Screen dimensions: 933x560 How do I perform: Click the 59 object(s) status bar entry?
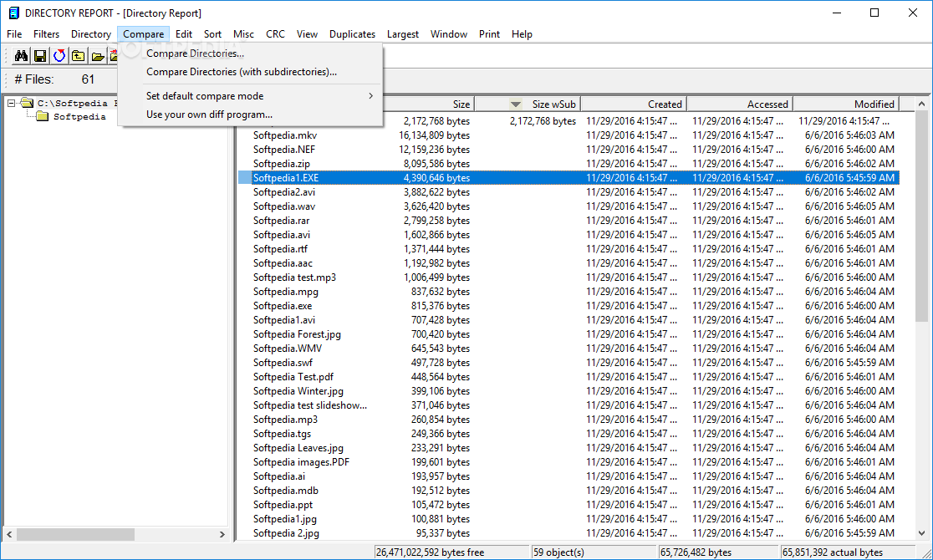(594, 552)
